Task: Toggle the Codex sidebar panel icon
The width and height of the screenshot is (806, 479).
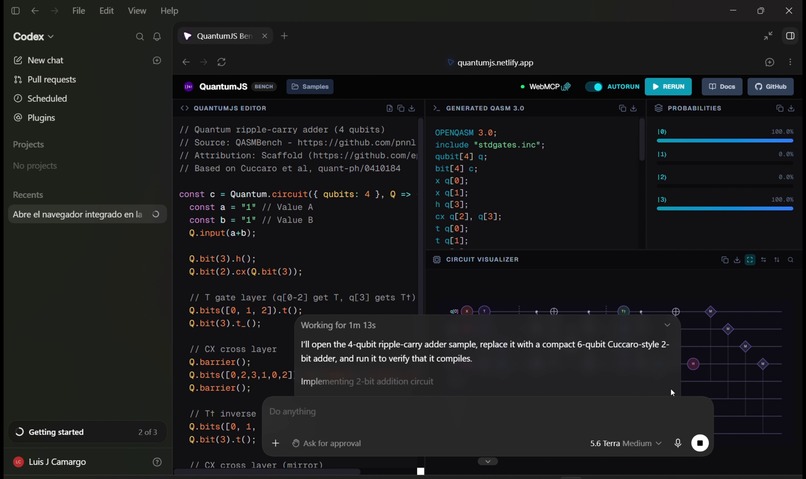Action: [15, 11]
